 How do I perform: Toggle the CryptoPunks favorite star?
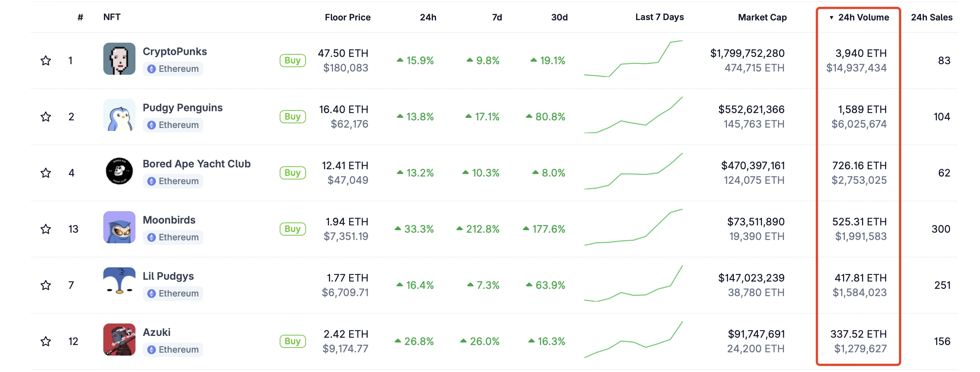pyautogui.click(x=46, y=60)
